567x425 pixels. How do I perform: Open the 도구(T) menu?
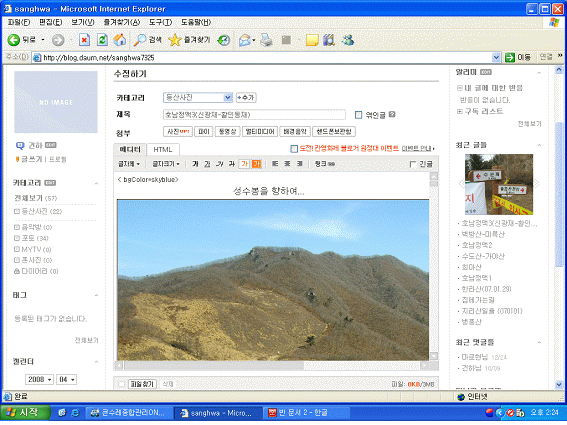point(161,22)
